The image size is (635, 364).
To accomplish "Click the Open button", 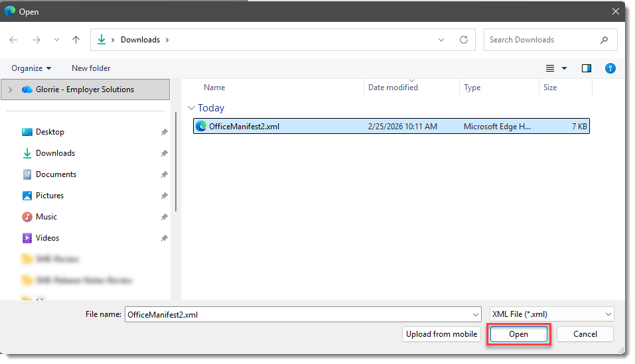I will 518,334.
